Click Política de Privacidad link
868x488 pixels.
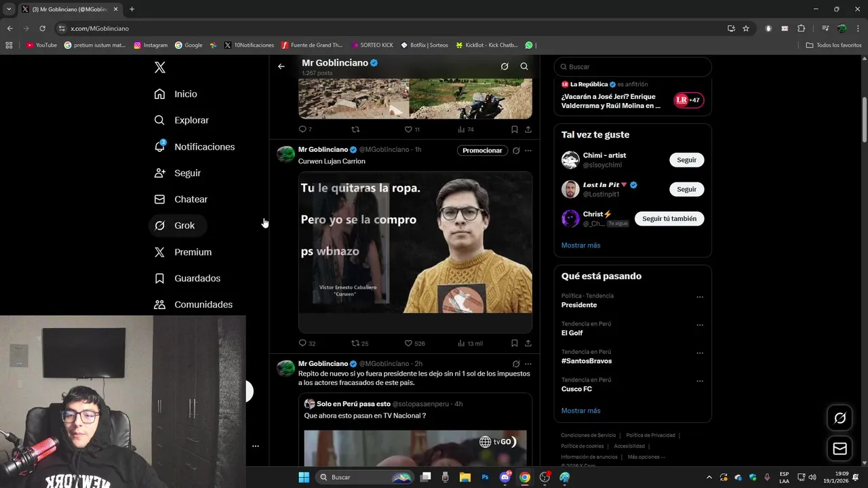650,435
